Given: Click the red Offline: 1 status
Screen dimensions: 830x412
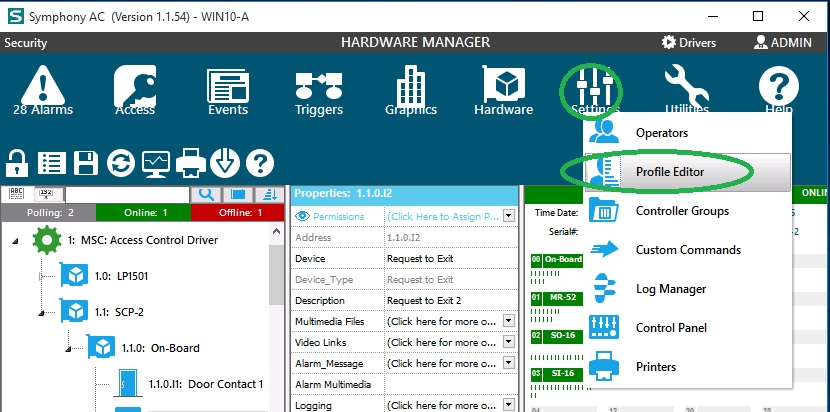Looking at the screenshot, I should (238, 213).
